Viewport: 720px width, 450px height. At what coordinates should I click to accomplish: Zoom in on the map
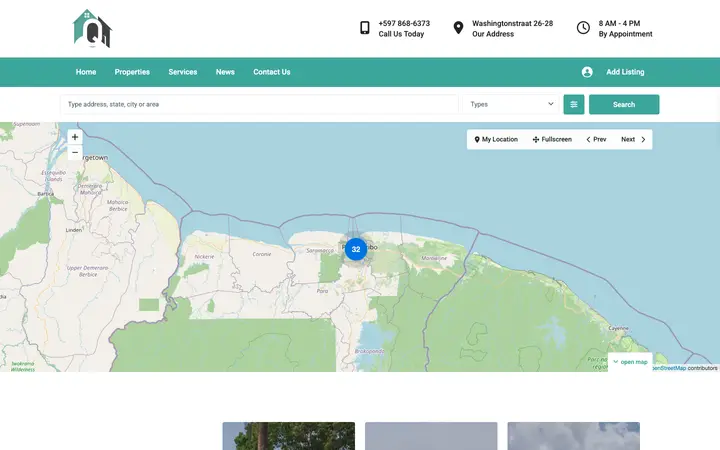pos(75,137)
